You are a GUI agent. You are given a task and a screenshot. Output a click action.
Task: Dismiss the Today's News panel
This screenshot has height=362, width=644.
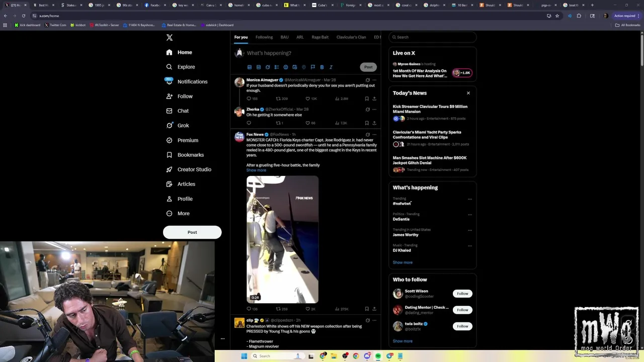[x=468, y=93]
